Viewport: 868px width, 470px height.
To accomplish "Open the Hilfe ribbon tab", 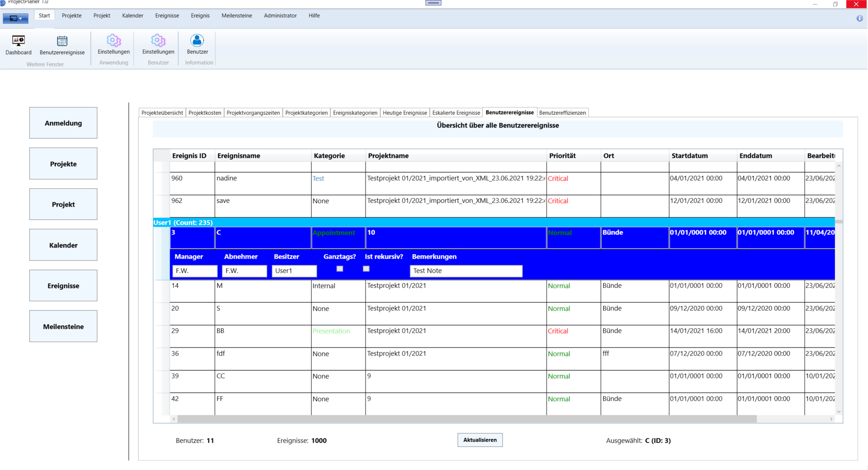I will [x=314, y=15].
